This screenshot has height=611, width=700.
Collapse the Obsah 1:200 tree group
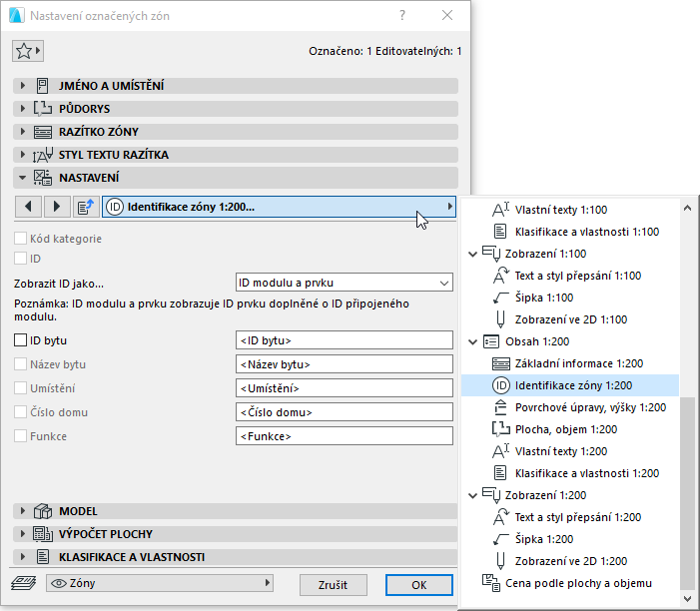pyautogui.click(x=472, y=341)
